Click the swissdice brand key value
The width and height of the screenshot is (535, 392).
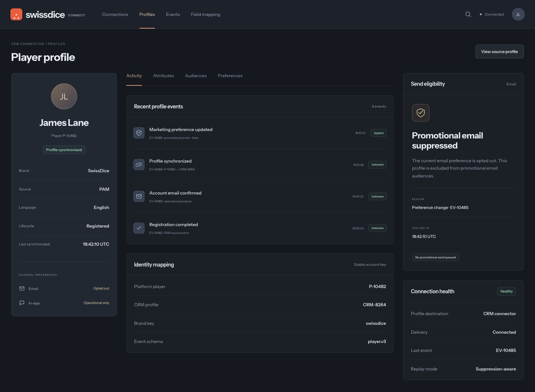point(376,323)
